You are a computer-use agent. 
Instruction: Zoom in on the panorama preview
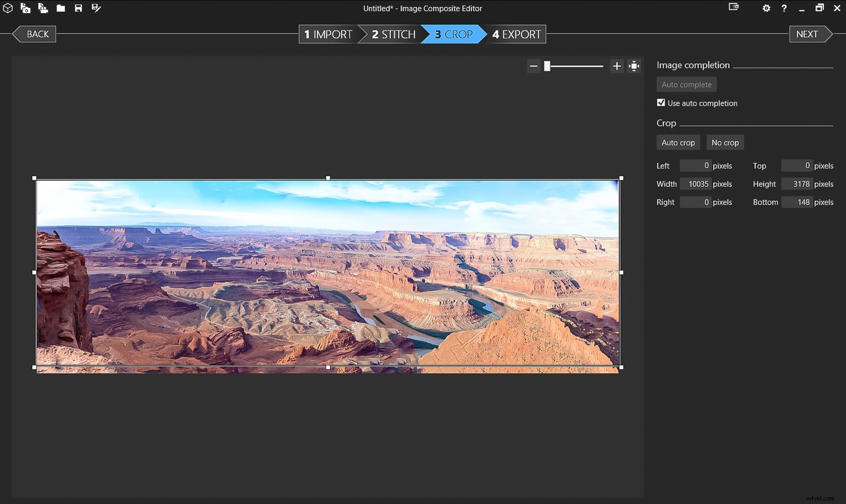616,66
